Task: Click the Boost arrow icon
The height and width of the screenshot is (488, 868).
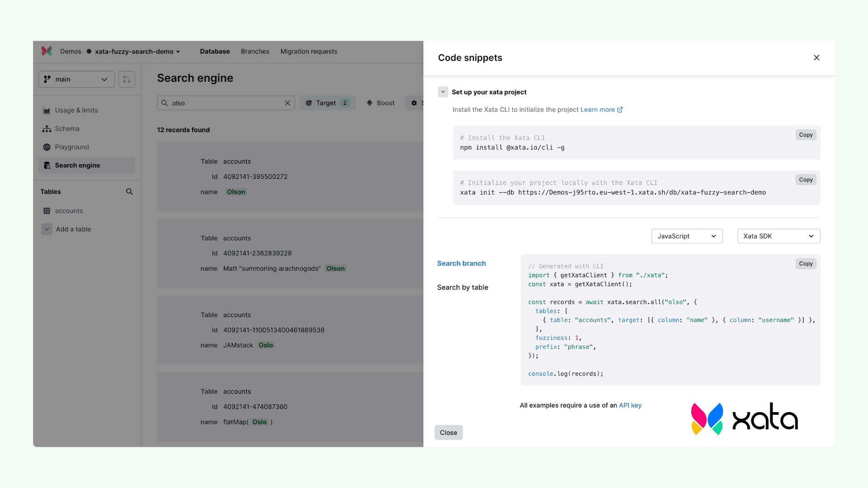Action: pyautogui.click(x=369, y=103)
